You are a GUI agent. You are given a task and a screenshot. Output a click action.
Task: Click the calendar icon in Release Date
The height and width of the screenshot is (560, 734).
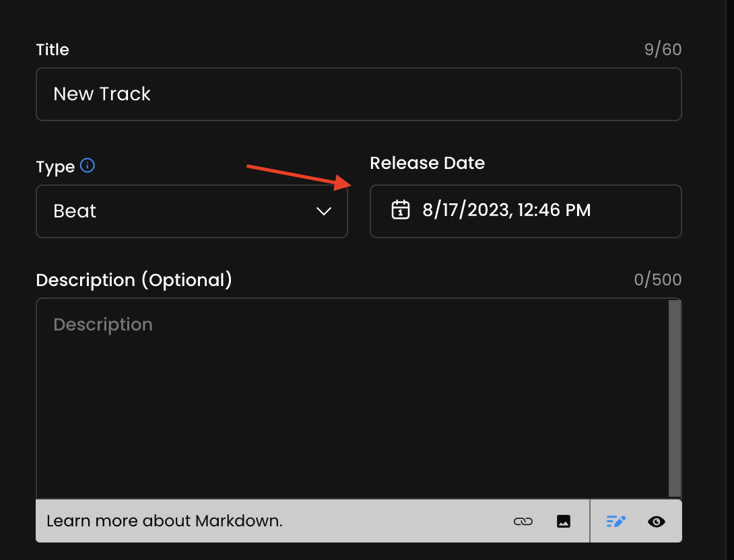(x=401, y=210)
